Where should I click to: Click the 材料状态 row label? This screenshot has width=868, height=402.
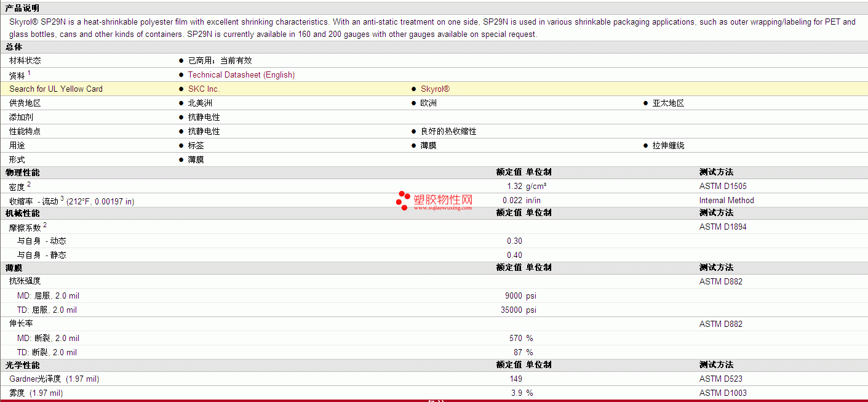point(25,61)
